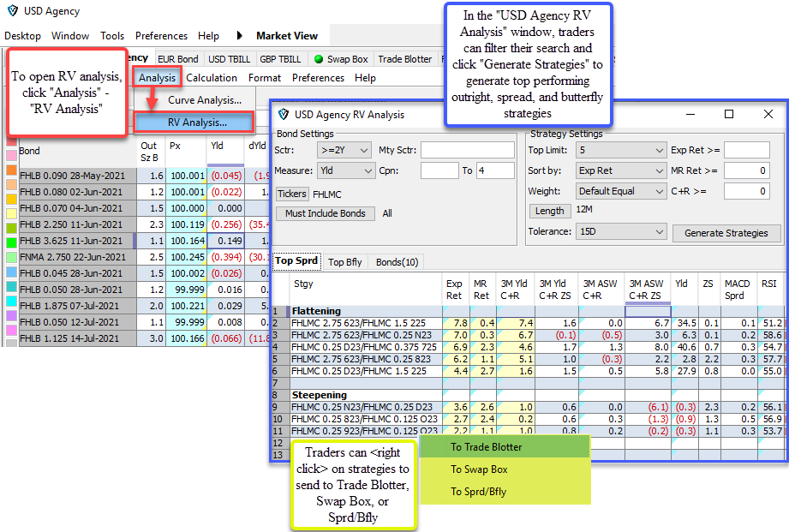Expand the Measure dropdown showing Yld

[x=346, y=170]
